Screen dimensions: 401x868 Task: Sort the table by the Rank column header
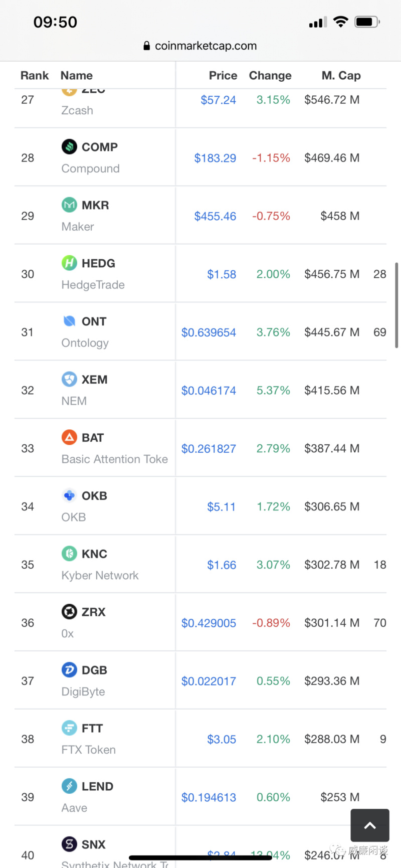coord(35,75)
